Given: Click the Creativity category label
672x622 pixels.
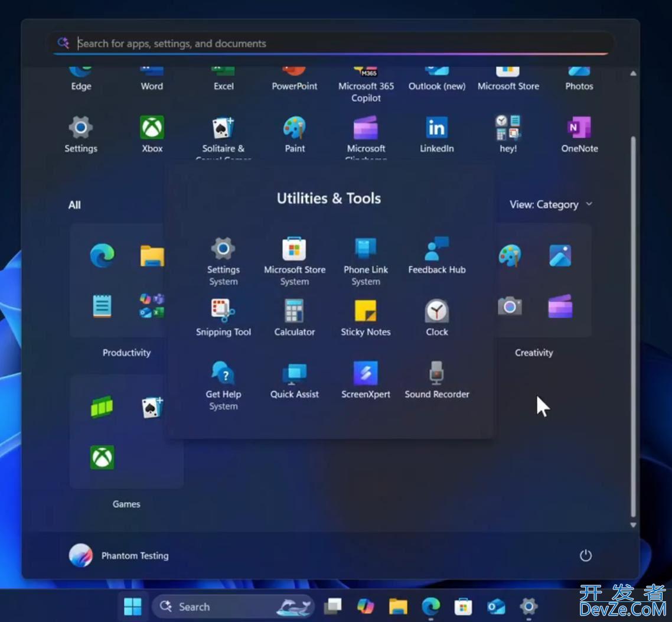Looking at the screenshot, I should coord(534,353).
